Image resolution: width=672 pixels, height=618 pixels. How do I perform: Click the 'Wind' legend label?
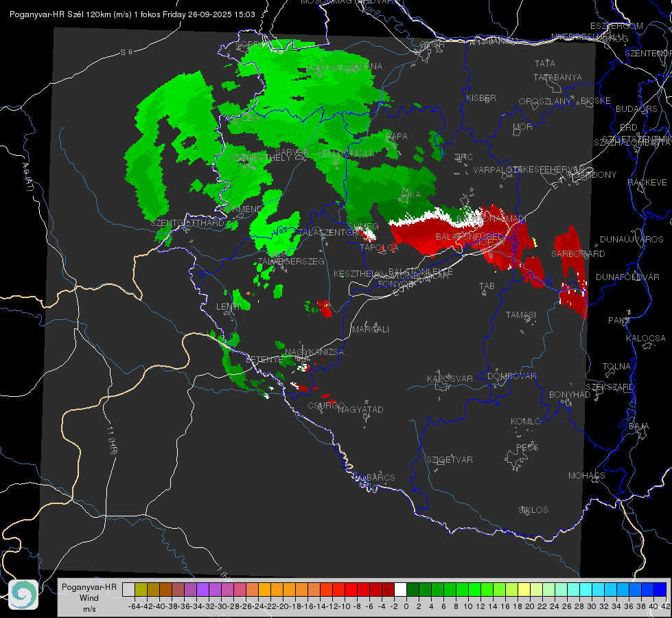pyautogui.click(x=89, y=598)
